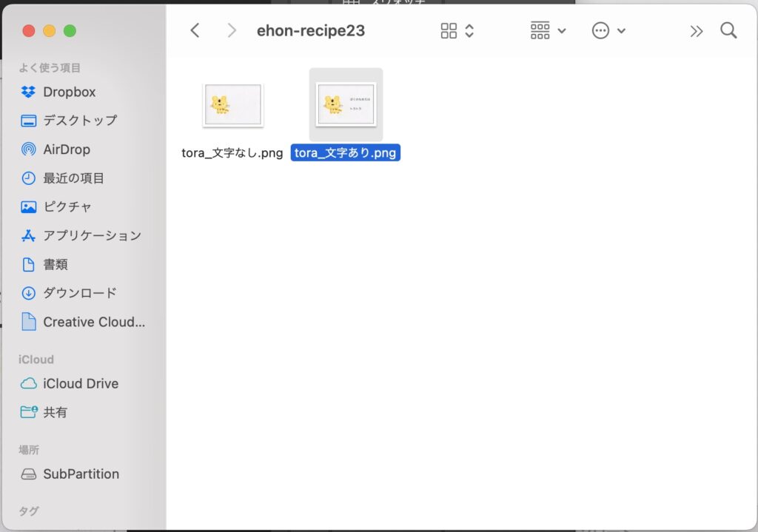The height and width of the screenshot is (532, 758).
Task: Open the Finder search magnifier
Action: coord(728,30)
